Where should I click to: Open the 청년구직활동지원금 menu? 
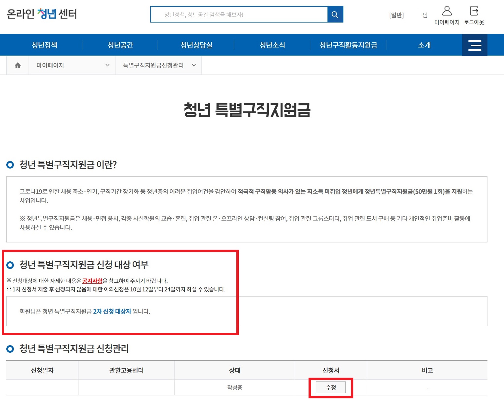pyautogui.click(x=348, y=45)
